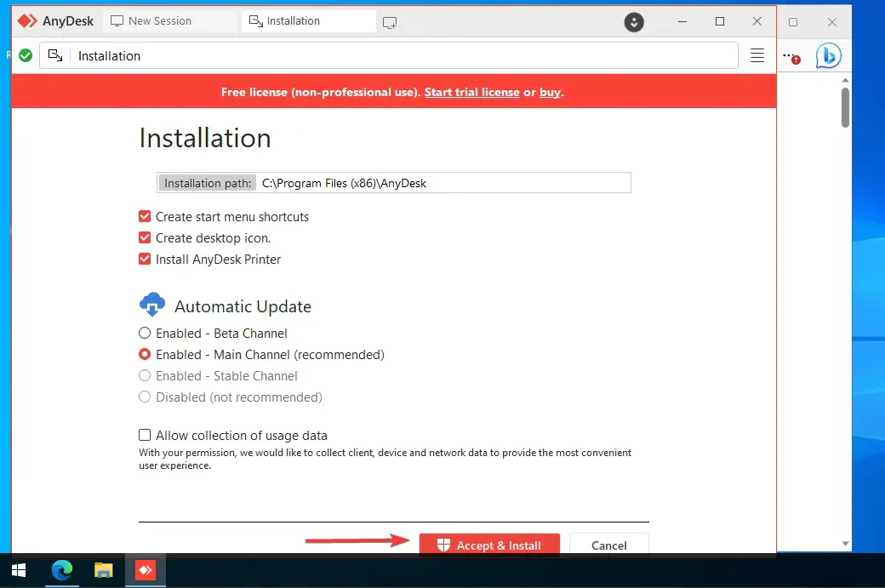Screen dimensions: 885x588
Task: Switch to the Installation tab
Action: point(308,21)
